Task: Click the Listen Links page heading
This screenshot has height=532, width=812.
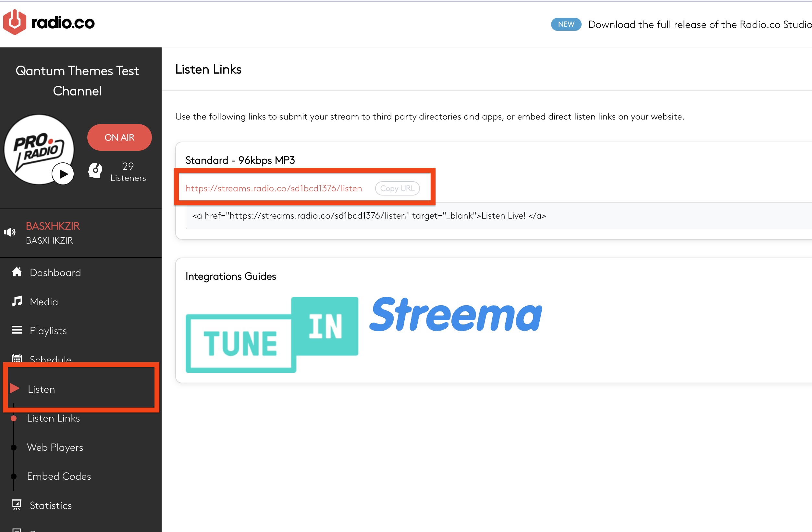Action: (x=208, y=69)
